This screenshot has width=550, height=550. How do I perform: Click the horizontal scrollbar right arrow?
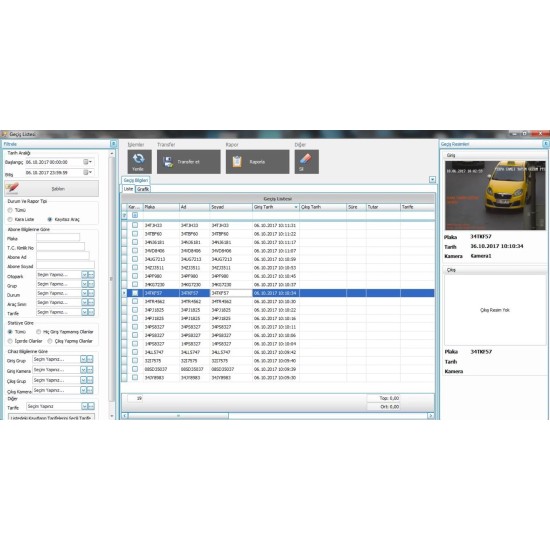[x=430, y=416]
